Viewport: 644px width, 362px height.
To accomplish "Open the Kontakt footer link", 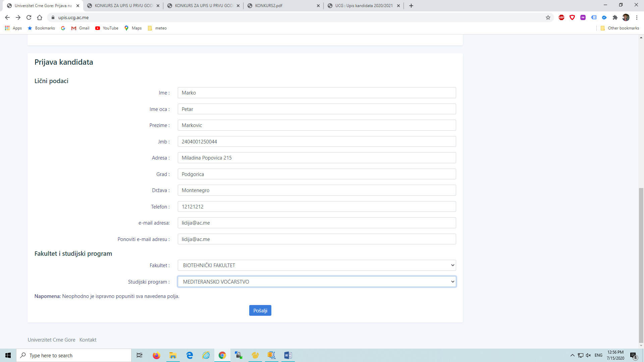I will 88,340.
